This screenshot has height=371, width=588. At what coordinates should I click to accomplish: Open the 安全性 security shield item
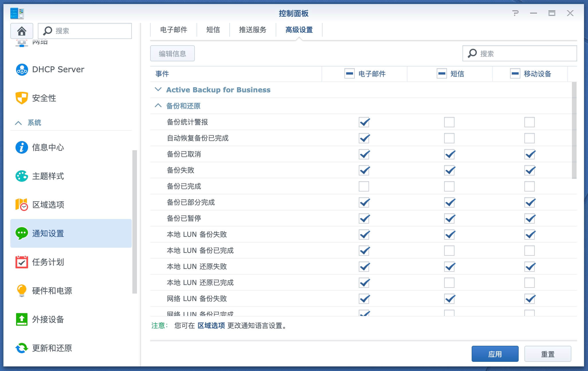click(x=44, y=98)
